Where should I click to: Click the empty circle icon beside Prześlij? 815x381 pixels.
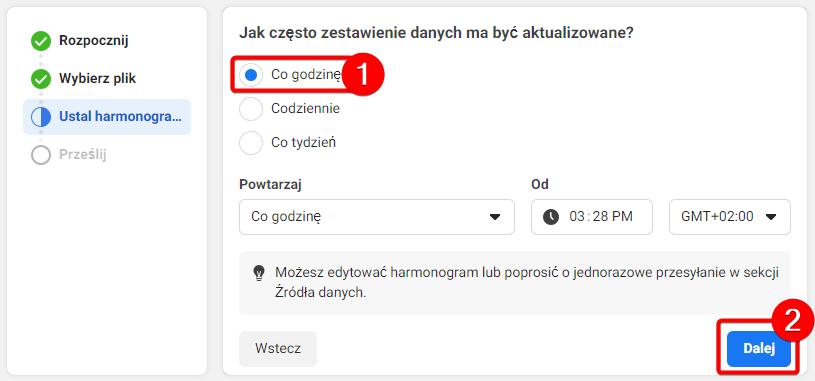[41, 155]
